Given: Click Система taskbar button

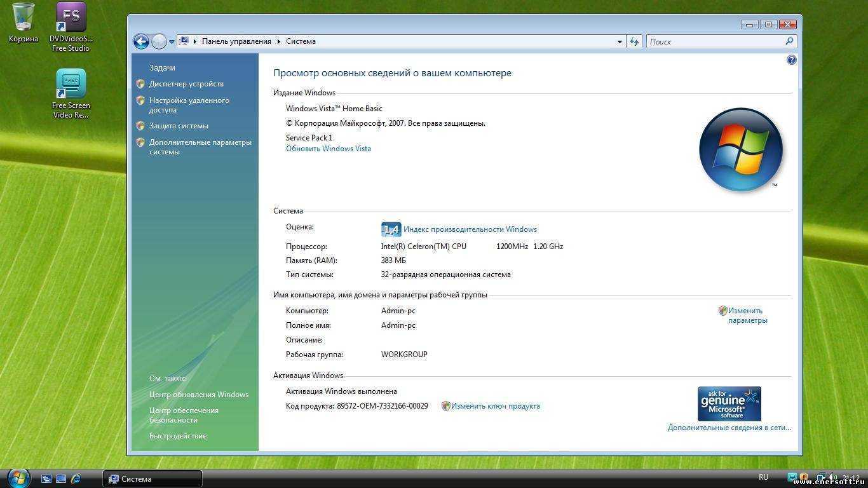Looking at the screenshot, I should point(153,479).
